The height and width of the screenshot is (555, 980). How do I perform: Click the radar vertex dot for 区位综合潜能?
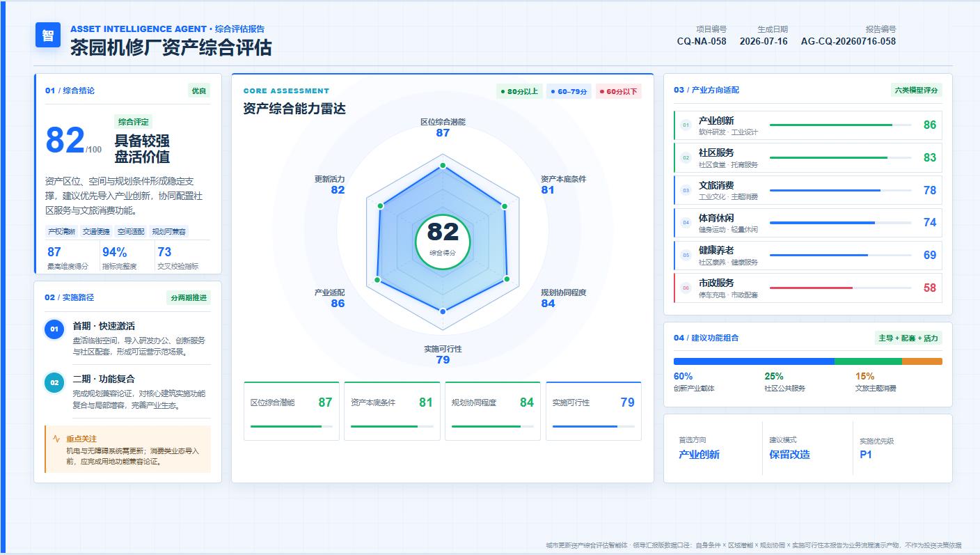443,166
